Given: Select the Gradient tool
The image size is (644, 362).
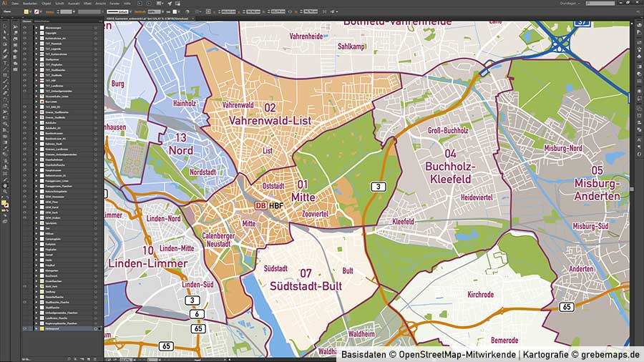Looking at the screenshot, I should [x=5, y=142].
